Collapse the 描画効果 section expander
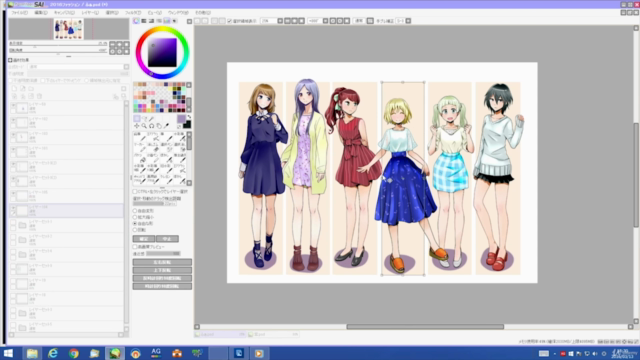Screen dimensions: 640x360 [x=10, y=60]
